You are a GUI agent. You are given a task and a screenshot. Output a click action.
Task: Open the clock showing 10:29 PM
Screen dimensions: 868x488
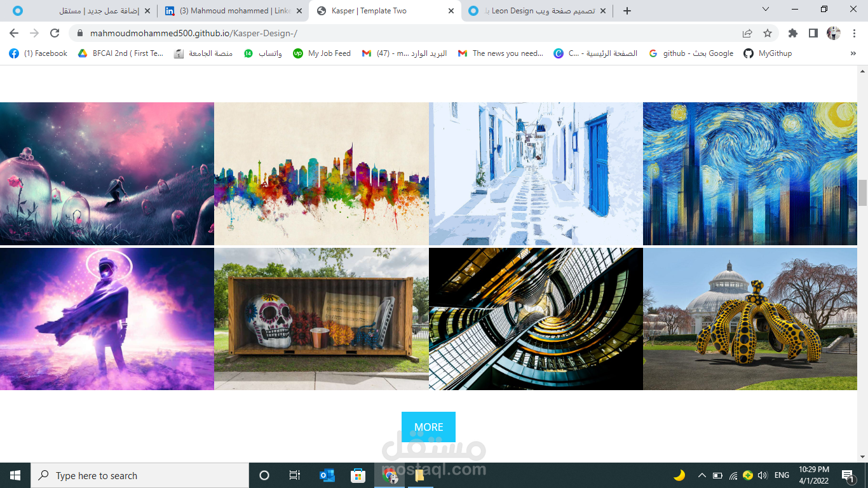pos(814,475)
